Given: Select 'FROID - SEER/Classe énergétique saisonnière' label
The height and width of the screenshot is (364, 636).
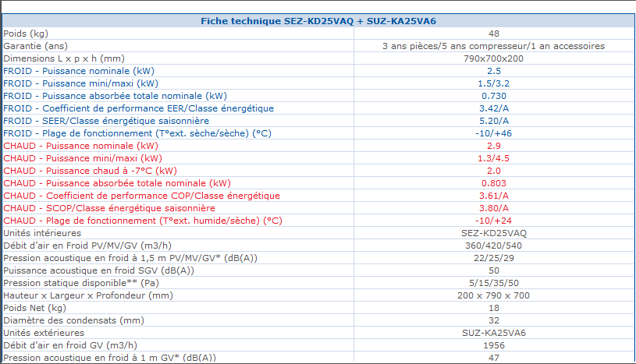Looking at the screenshot, I should [x=106, y=121].
